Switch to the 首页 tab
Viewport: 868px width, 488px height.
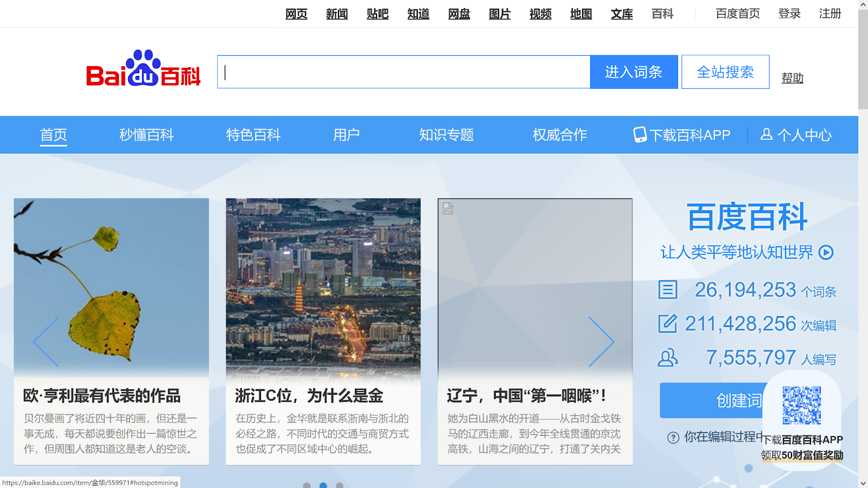(53, 135)
